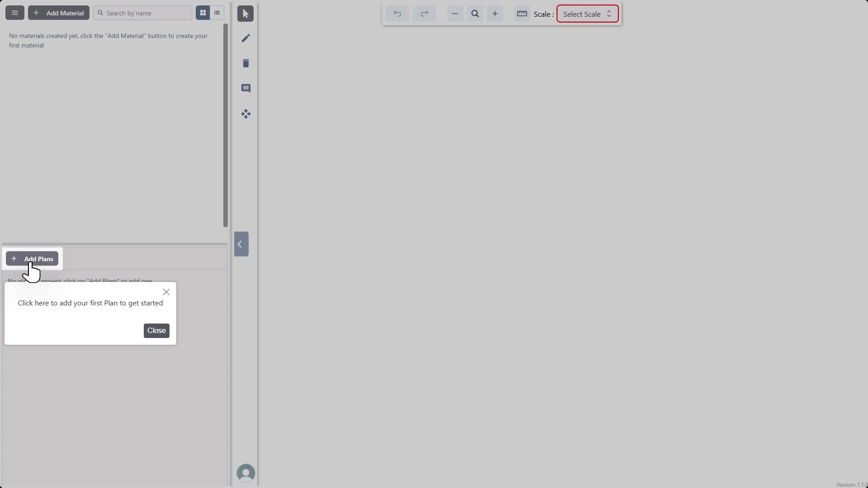The image size is (868, 488).
Task: Zoom out with minus button
Action: pyautogui.click(x=455, y=14)
